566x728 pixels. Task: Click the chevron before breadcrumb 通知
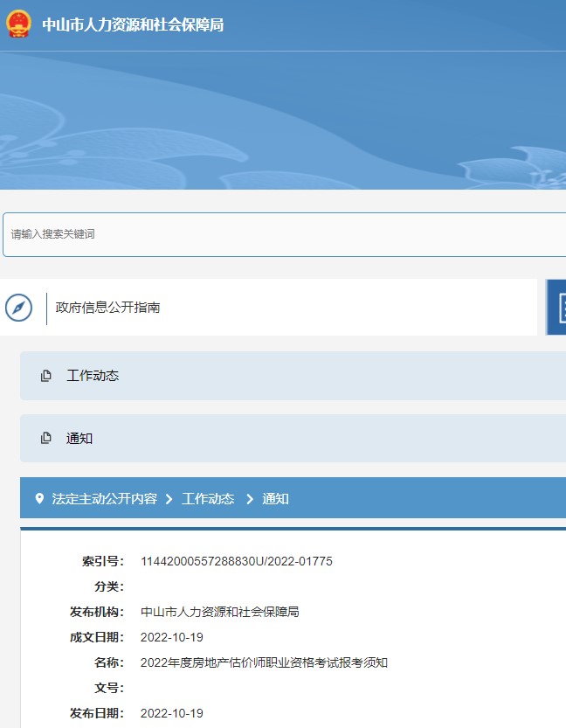[x=249, y=499]
